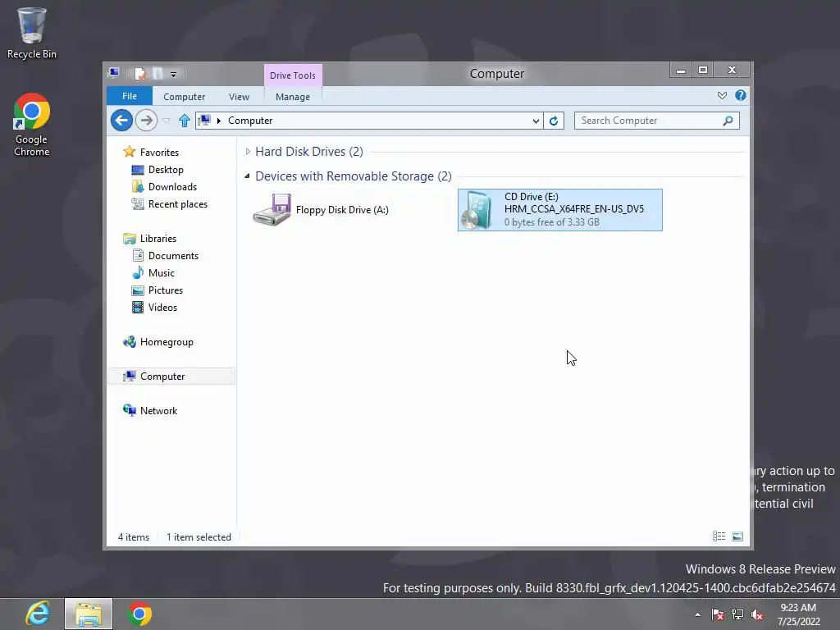Screen dimensions: 840x630
Task: Open the Videos library
Action: (x=162, y=307)
